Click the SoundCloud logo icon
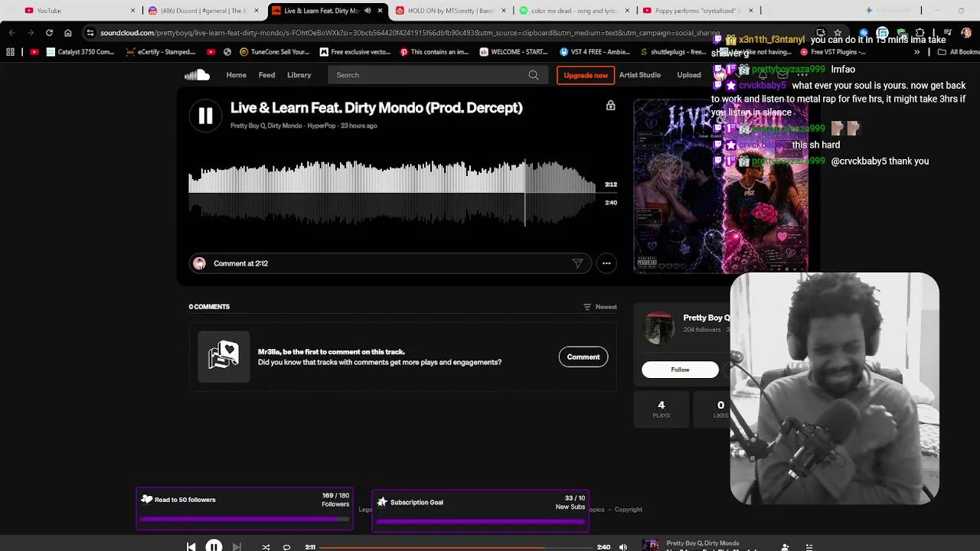 [197, 75]
